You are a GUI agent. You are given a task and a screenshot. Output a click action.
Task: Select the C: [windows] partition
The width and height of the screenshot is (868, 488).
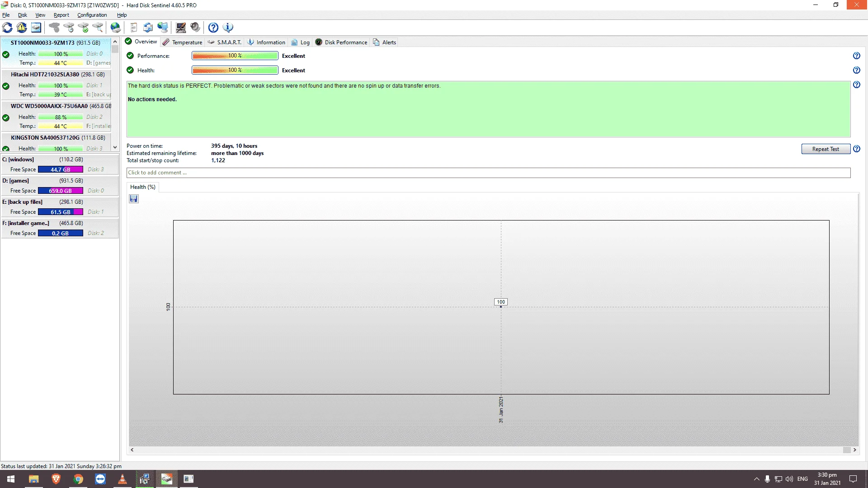tap(60, 164)
